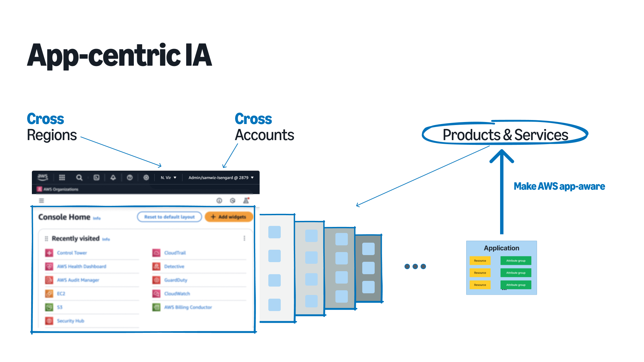Open the notifications bell icon
The height and width of the screenshot is (362, 644).
click(113, 177)
